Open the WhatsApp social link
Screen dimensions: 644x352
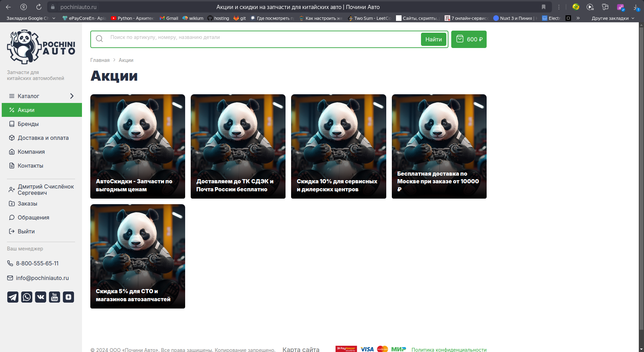pyautogui.click(x=27, y=297)
